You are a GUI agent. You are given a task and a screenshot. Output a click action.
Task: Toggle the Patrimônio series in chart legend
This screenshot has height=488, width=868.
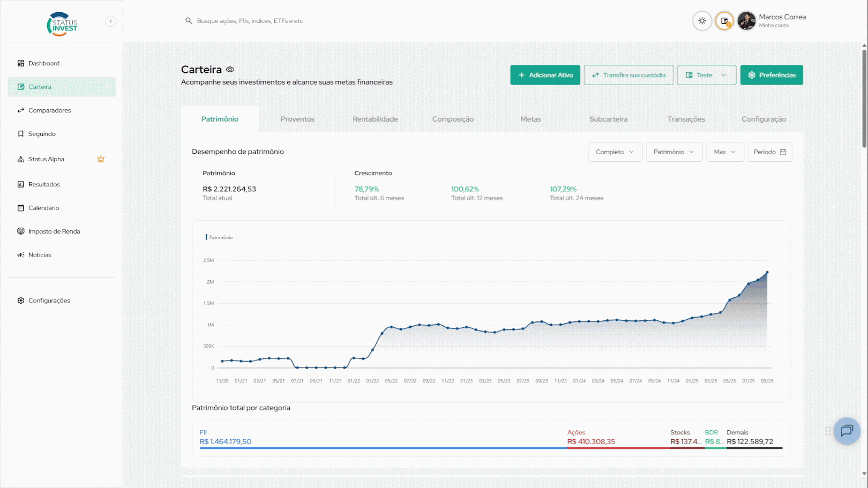point(220,237)
